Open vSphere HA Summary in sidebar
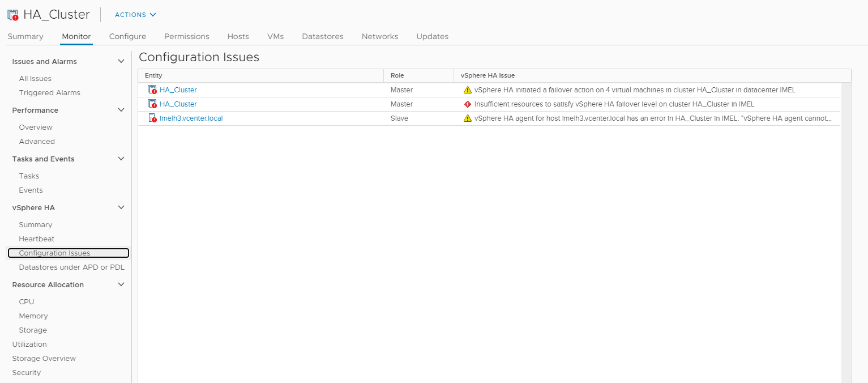 [36, 225]
